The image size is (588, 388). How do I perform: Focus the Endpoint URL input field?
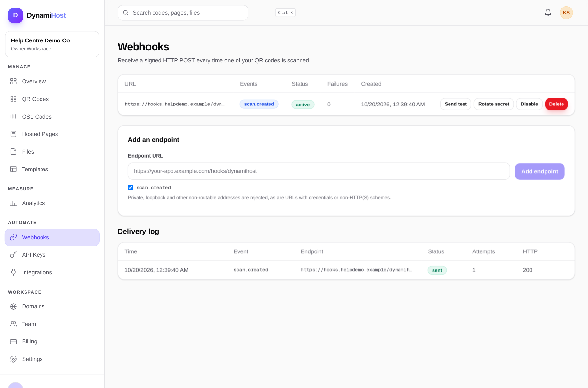click(x=319, y=171)
